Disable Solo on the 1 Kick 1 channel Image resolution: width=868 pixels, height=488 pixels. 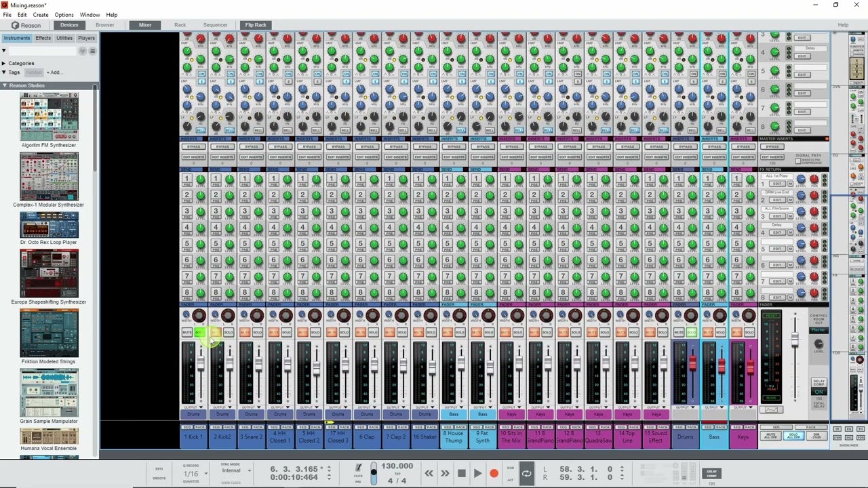199,332
